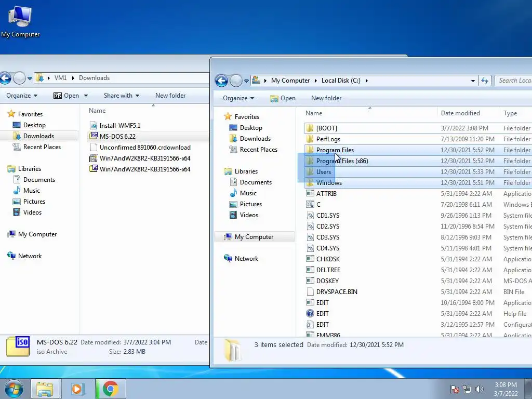Open the Start menu orb
Image resolution: width=532 pixels, height=399 pixels.
pos(14,389)
